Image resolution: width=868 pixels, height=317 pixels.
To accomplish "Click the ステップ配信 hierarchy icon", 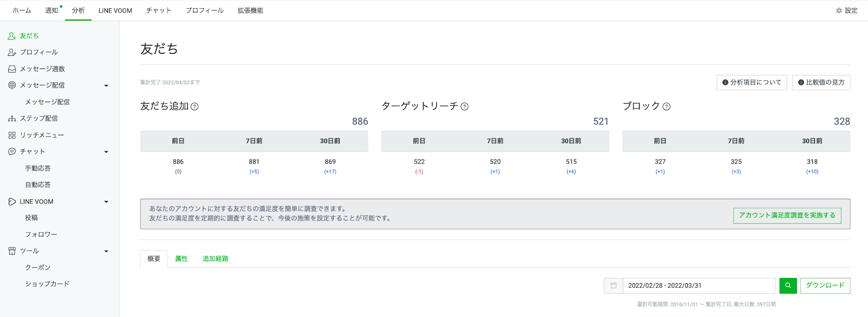I will point(12,118).
